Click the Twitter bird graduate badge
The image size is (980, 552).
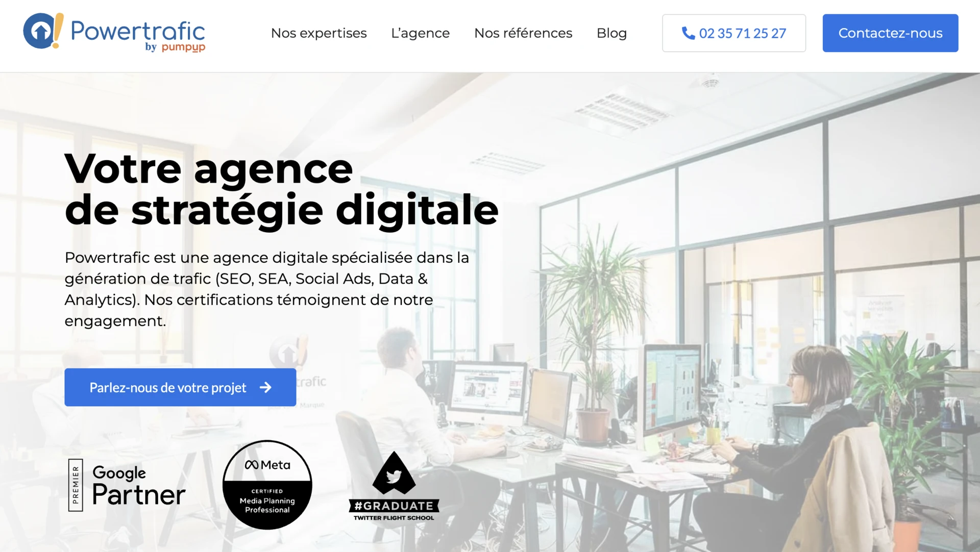coord(394,486)
